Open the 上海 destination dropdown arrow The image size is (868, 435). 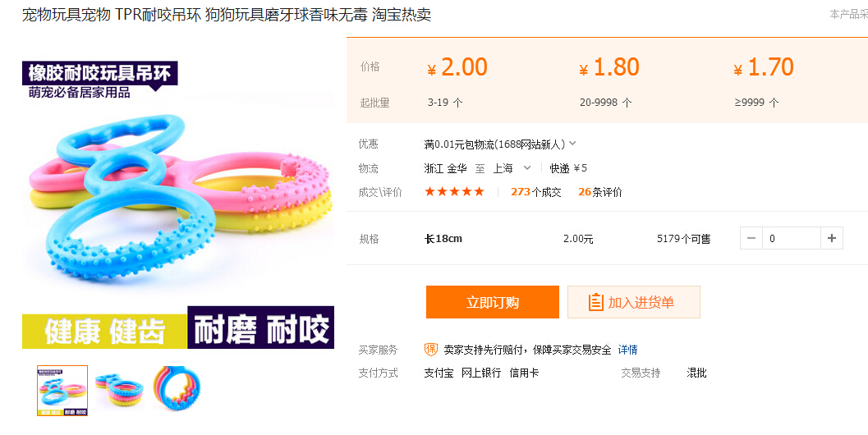[527, 168]
